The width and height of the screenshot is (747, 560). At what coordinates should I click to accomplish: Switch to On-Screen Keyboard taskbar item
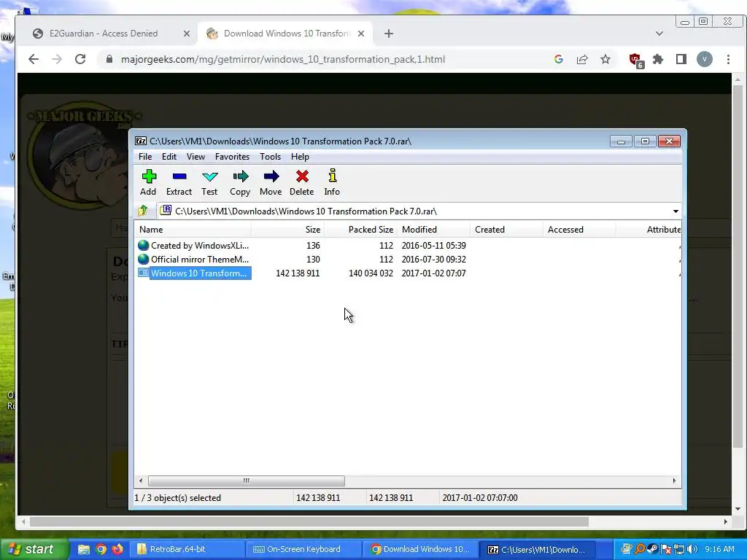304,550
